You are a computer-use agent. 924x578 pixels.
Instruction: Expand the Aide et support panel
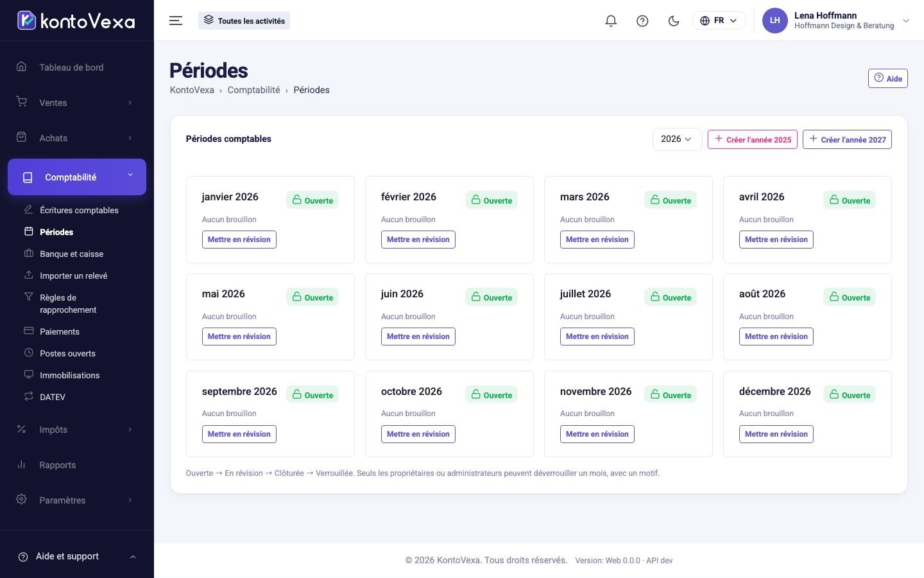77,556
